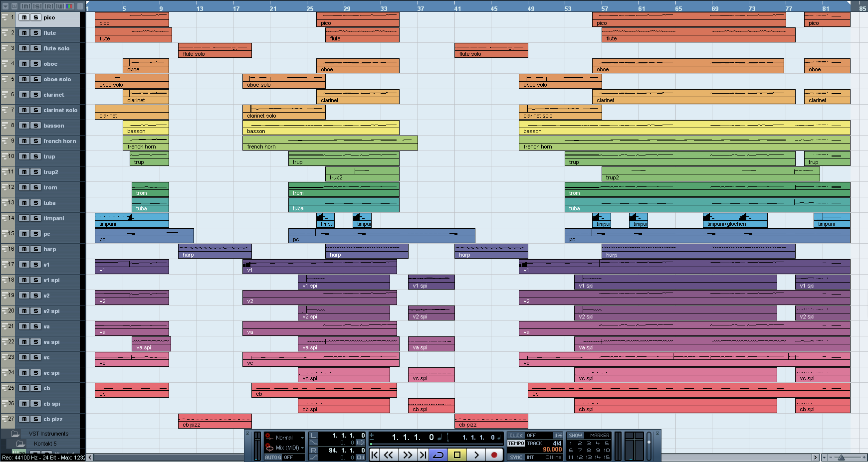Click the Rewind button in transport
868x462 pixels.
click(x=389, y=455)
